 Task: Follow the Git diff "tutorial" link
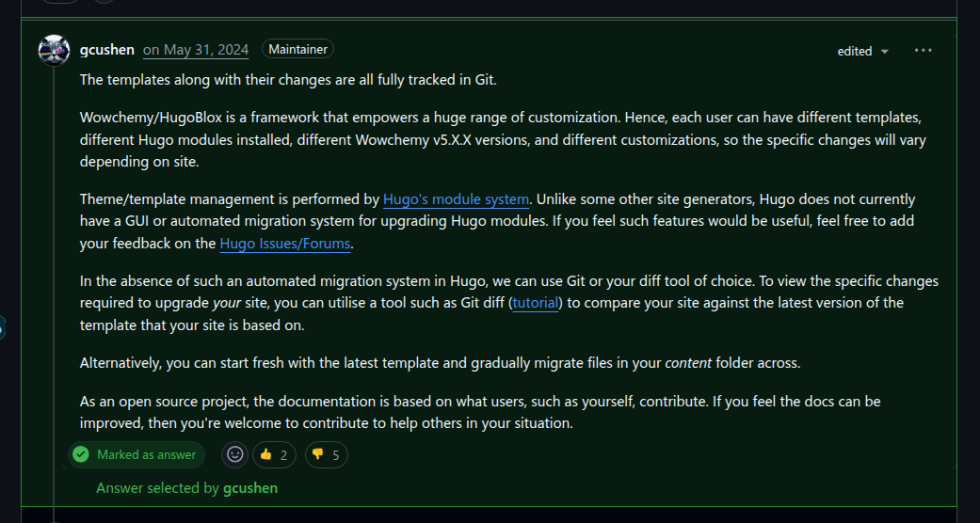537,303
